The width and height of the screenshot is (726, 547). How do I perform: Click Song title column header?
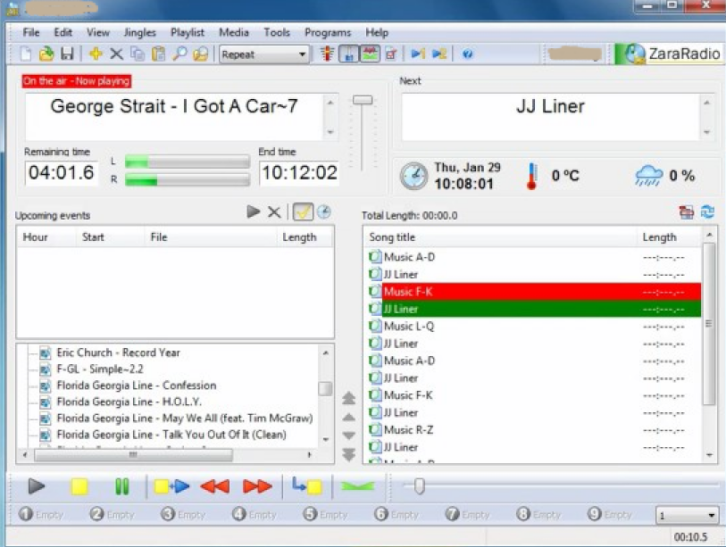(500, 237)
